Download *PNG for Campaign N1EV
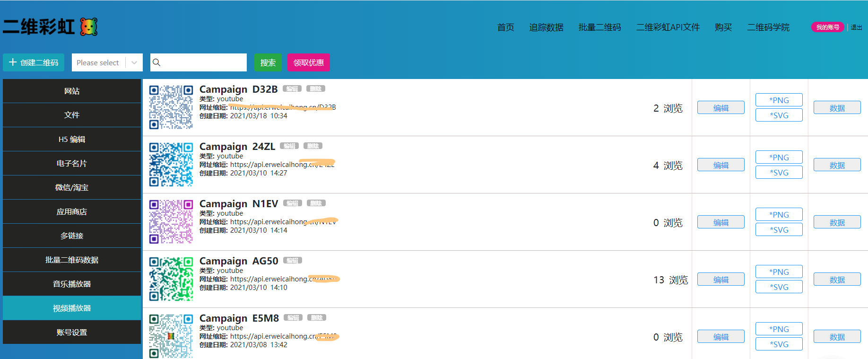 [779, 215]
